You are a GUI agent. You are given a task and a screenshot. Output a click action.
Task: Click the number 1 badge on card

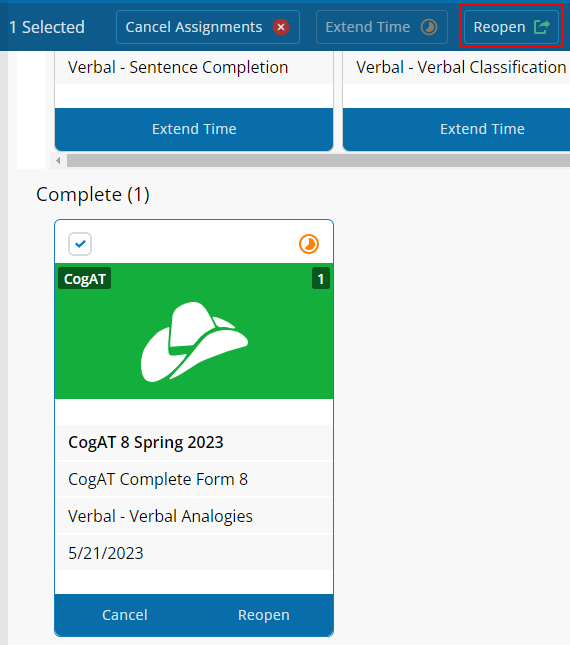[x=321, y=278]
